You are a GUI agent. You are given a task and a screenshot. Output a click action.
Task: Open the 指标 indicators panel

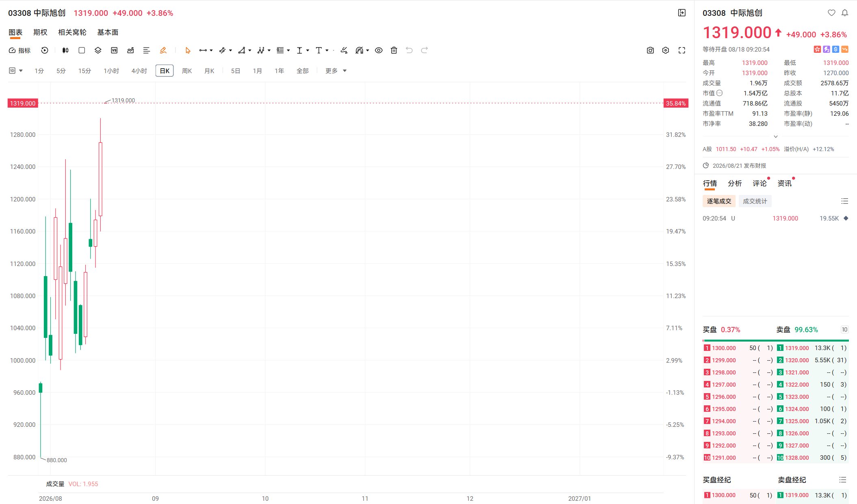(x=19, y=50)
